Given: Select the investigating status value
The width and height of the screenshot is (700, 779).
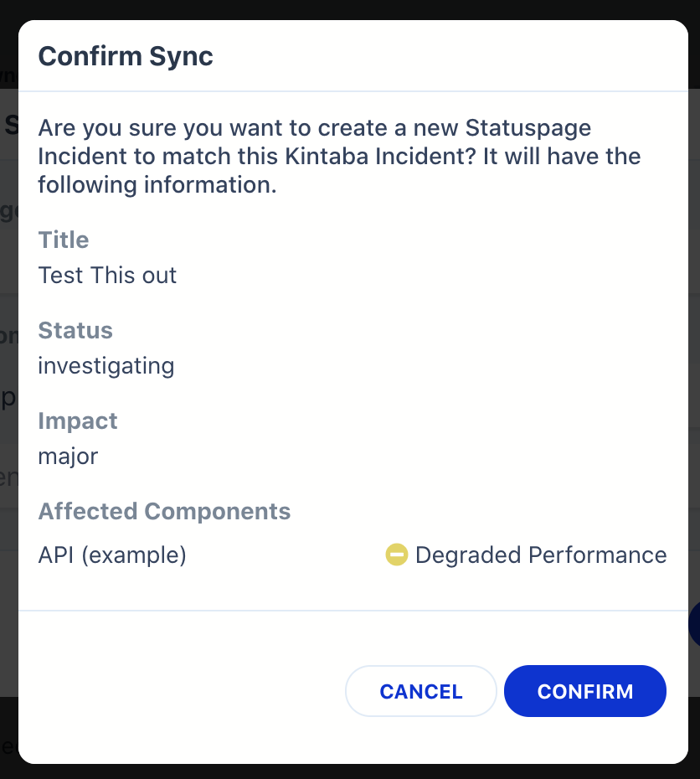Looking at the screenshot, I should pos(106,366).
